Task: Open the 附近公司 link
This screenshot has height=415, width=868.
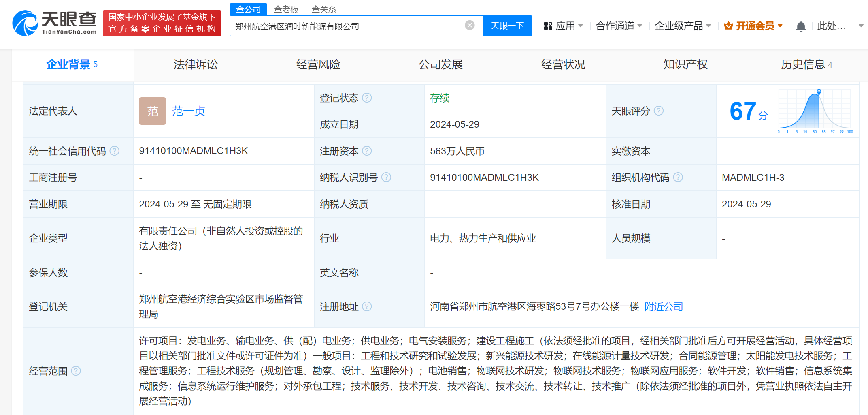Action: (664, 307)
